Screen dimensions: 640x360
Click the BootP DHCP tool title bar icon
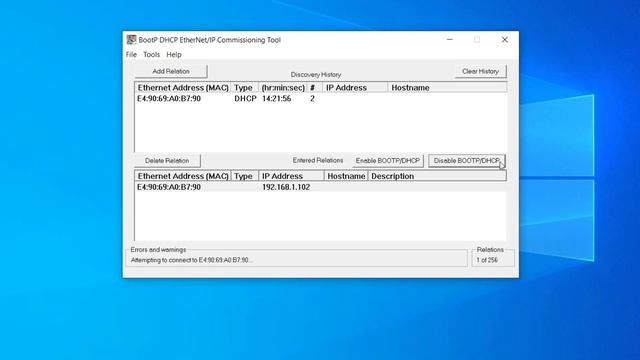click(x=131, y=40)
